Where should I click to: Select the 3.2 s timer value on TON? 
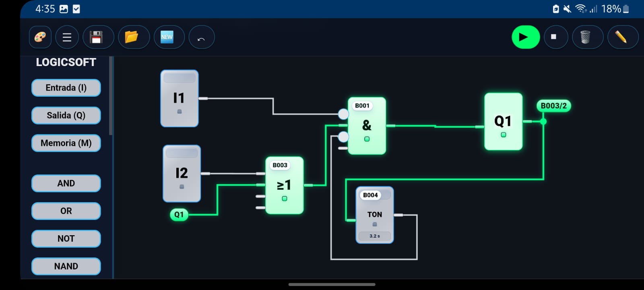374,236
